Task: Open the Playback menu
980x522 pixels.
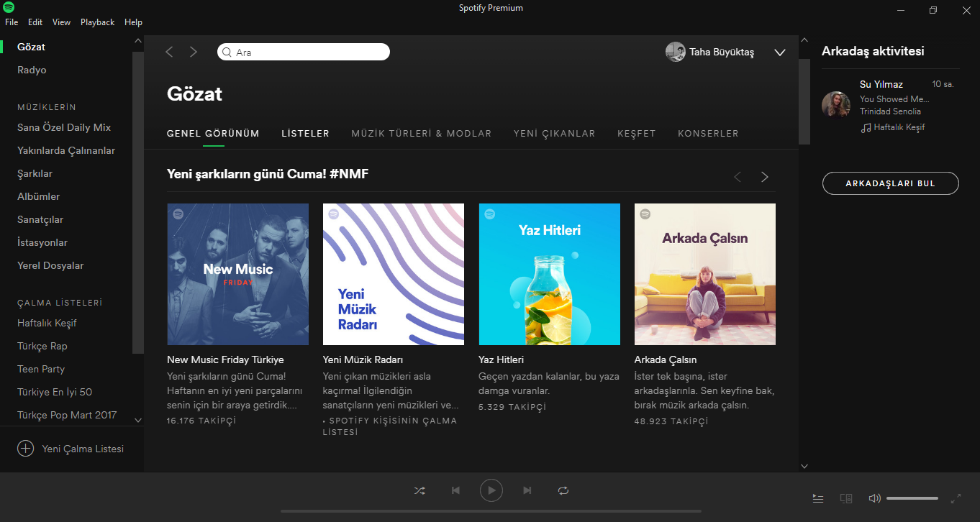Action: point(97,22)
